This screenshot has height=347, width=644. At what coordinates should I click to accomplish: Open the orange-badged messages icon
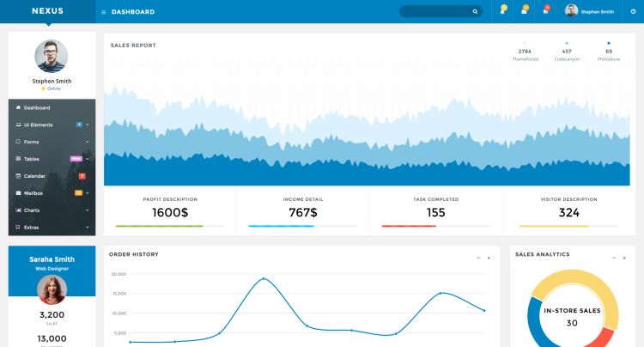pos(525,9)
